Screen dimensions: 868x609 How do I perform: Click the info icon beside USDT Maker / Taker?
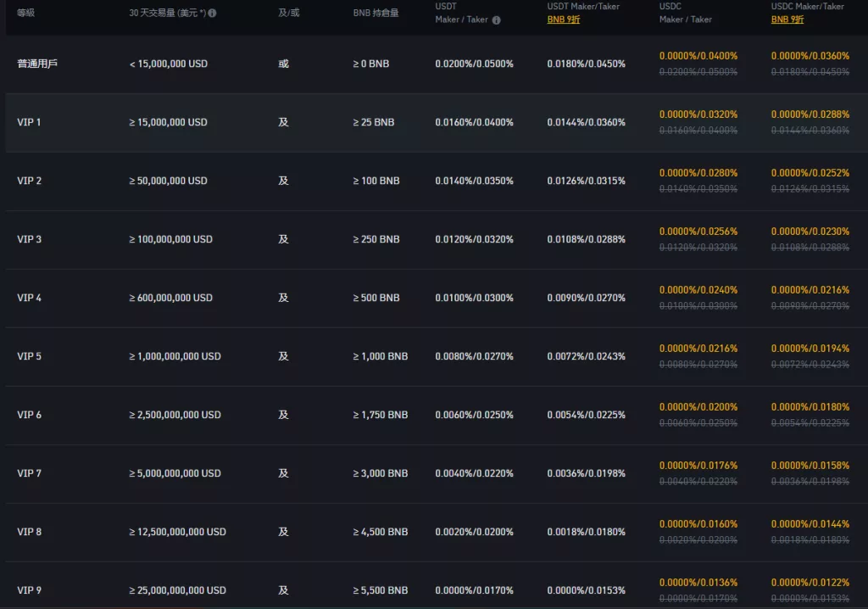[497, 20]
